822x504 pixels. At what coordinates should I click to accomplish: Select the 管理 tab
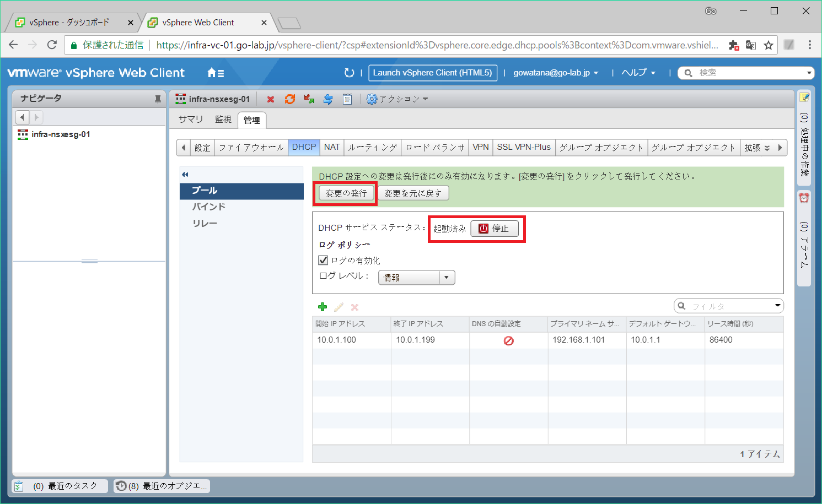(x=252, y=120)
